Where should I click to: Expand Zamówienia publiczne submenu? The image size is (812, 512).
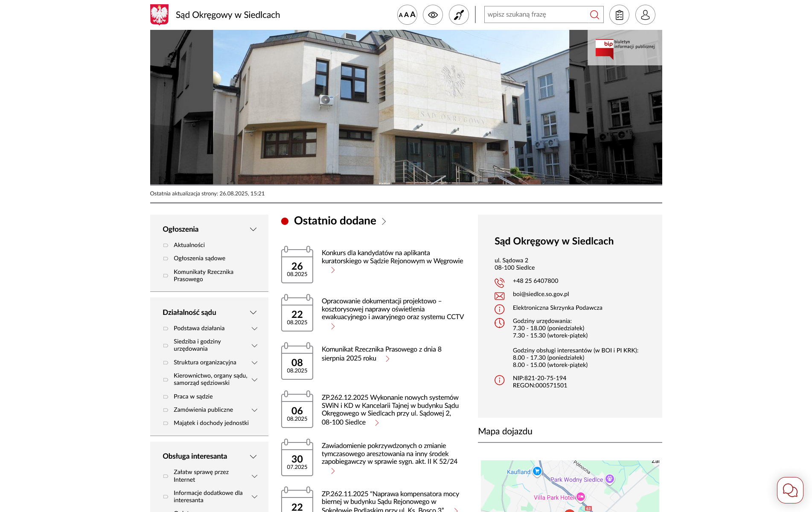click(x=254, y=410)
